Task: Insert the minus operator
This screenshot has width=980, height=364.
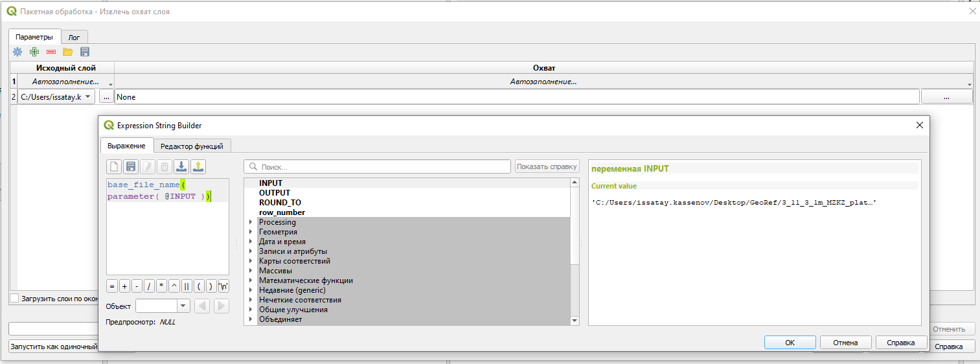Action: coord(137,286)
